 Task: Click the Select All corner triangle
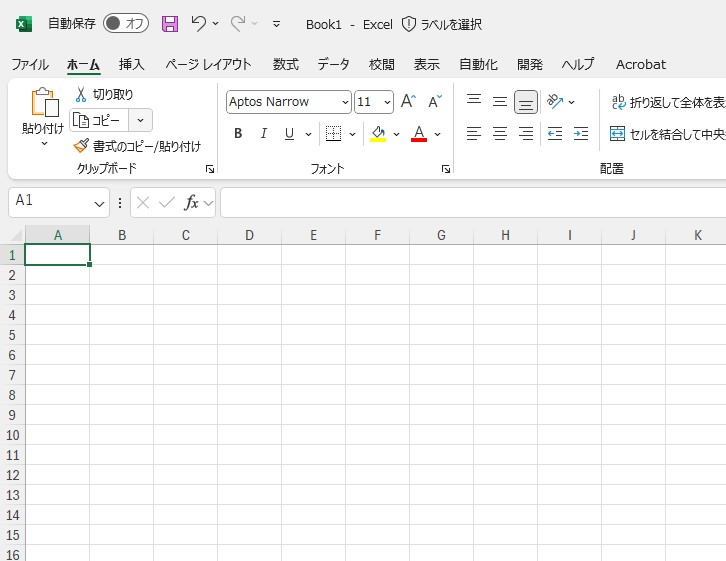[x=15, y=235]
